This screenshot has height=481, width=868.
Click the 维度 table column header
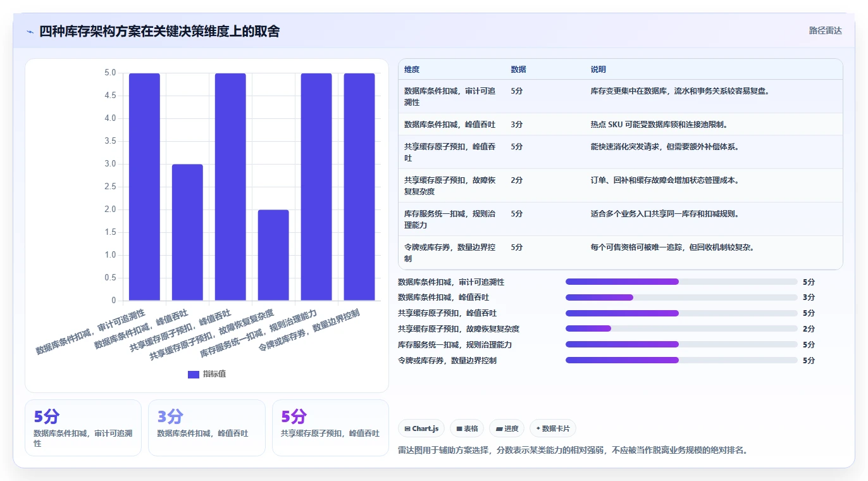[412, 70]
